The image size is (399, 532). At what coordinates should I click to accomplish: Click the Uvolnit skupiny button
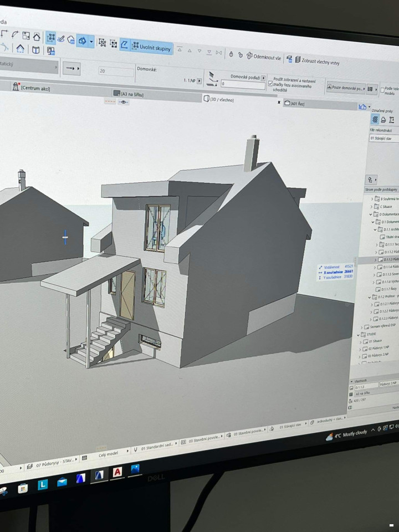pyautogui.click(x=151, y=47)
